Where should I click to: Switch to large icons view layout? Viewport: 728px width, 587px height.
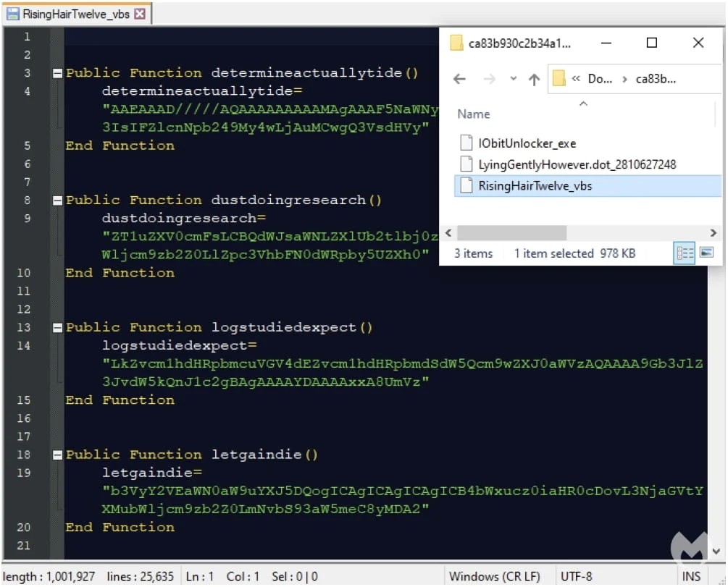(706, 253)
